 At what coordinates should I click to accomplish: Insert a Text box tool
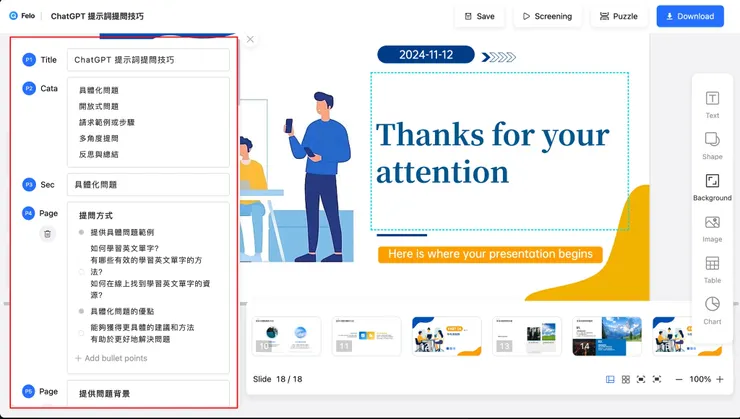tap(712, 105)
